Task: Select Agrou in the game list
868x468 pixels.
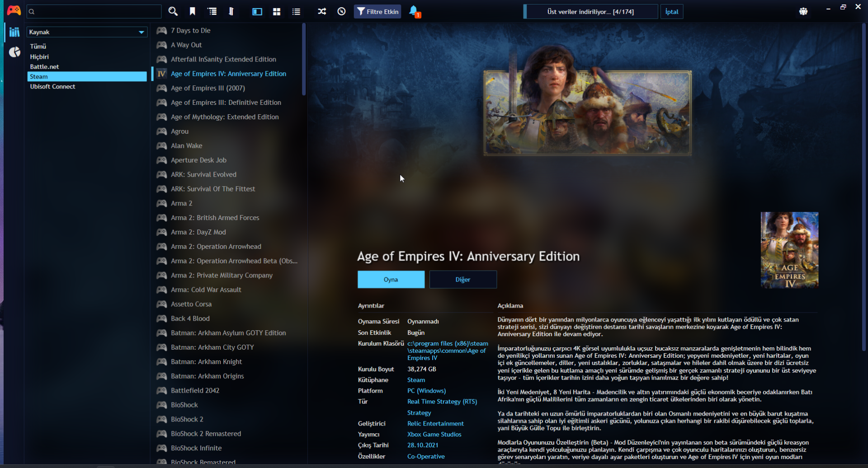Action: [228, 131]
